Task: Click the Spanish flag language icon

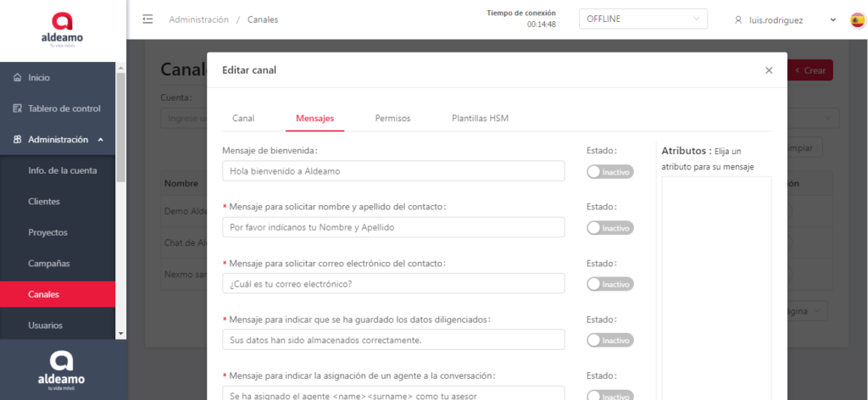Action: 857,19
